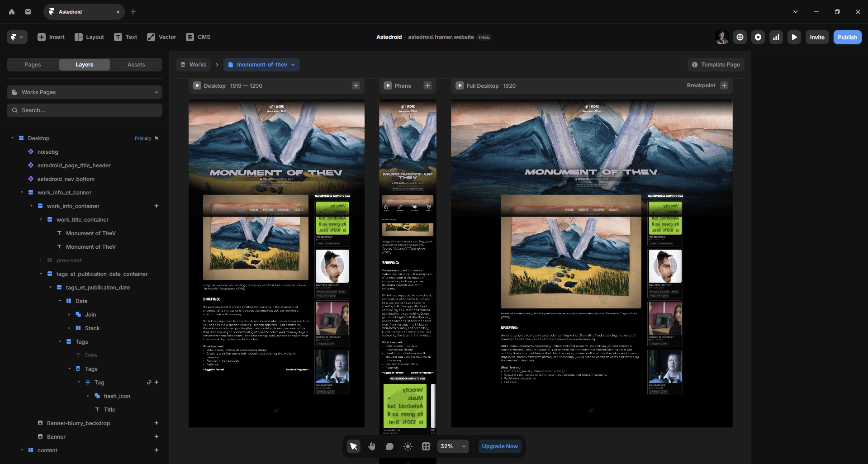Image resolution: width=868 pixels, height=464 pixels.
Task: Select the first Monument of TheV text layer
Action: pyautogui.click(x=90, y=233)
